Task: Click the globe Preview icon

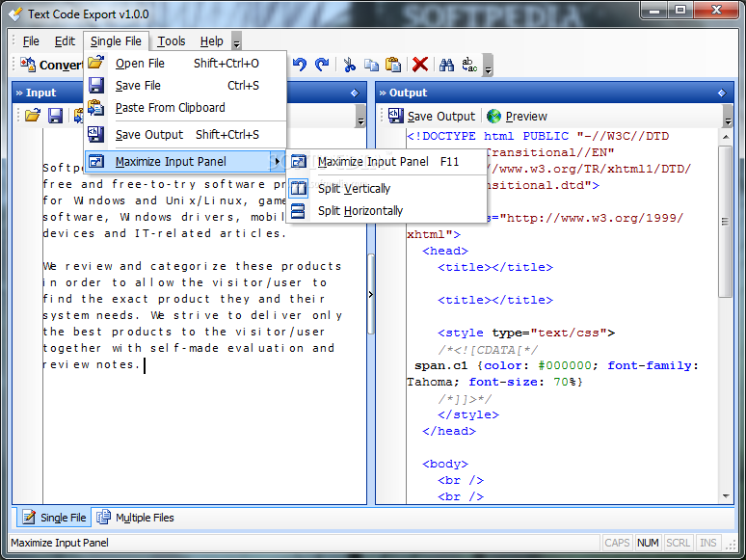Action: click(x=493, y=116)
